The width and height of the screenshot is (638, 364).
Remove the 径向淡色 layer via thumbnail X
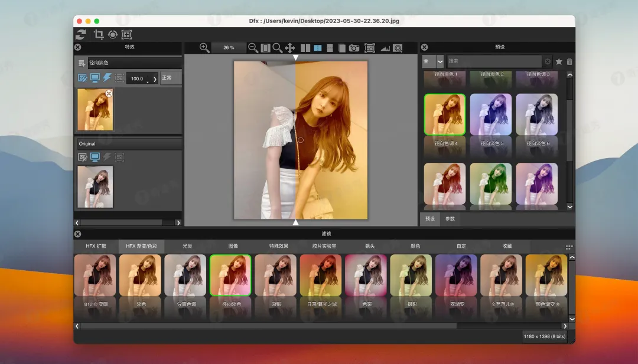tap(109, 94)
